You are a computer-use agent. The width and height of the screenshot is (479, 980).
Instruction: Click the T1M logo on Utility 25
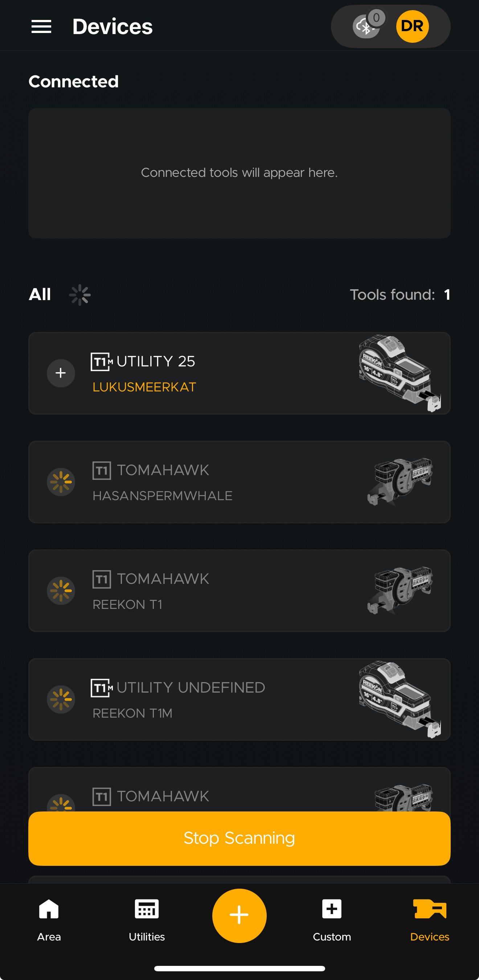[x=102, y=362]
